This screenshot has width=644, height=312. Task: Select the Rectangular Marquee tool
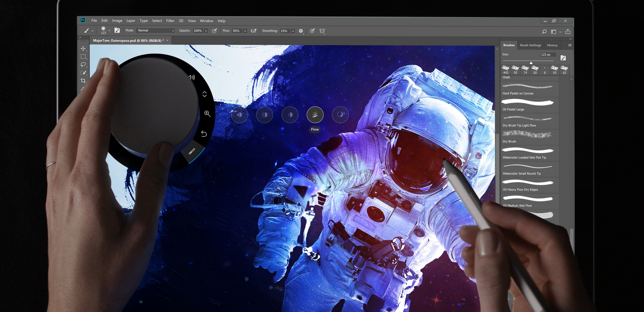[x=83, y=56]
